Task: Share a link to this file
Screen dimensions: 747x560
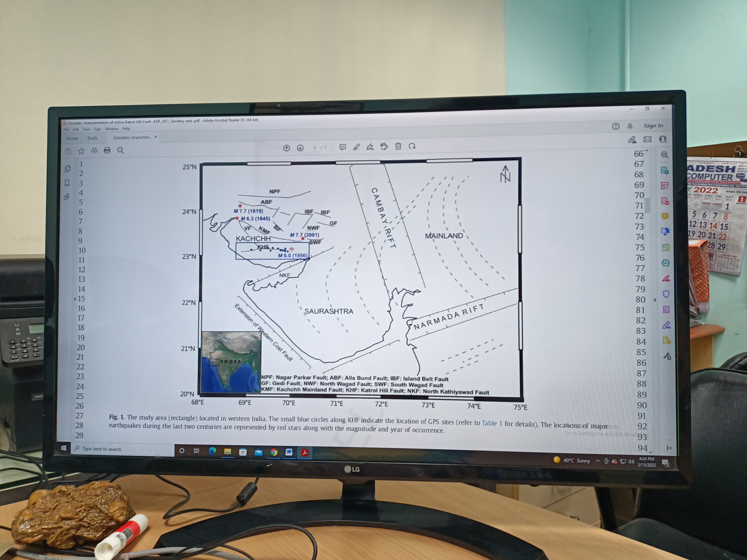Action: [x=632, y=139]
